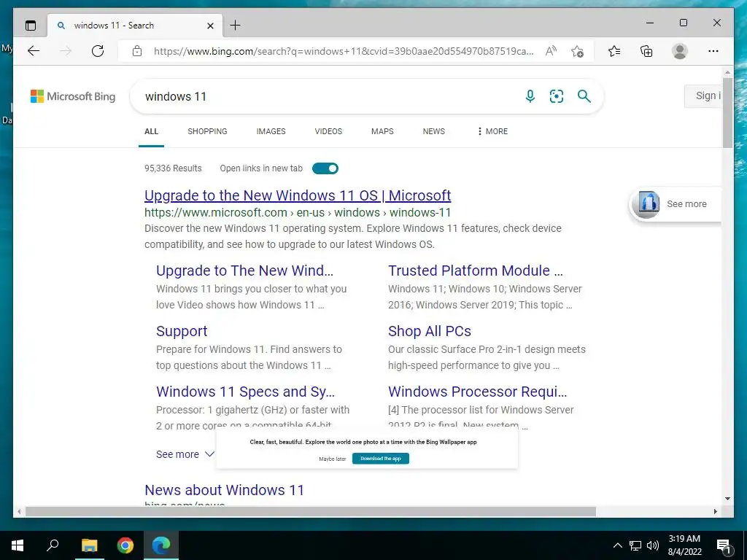Open volume control tray icon
The image size is (747, 560).
pos(653,545)
